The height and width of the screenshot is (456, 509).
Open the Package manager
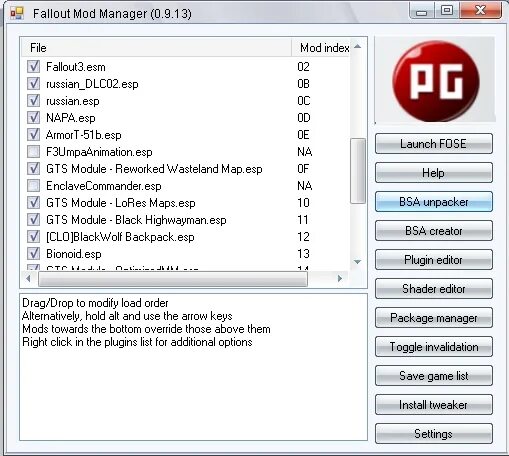coord(434,318)
